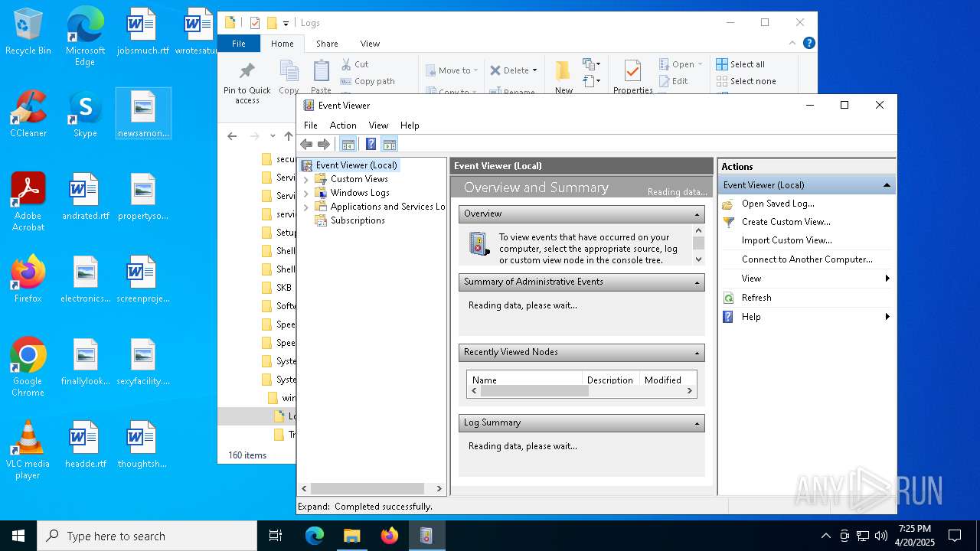Click Event Viewer taskbar icon
The width and height of the screenshot is (980, 551).
[426, 536]
